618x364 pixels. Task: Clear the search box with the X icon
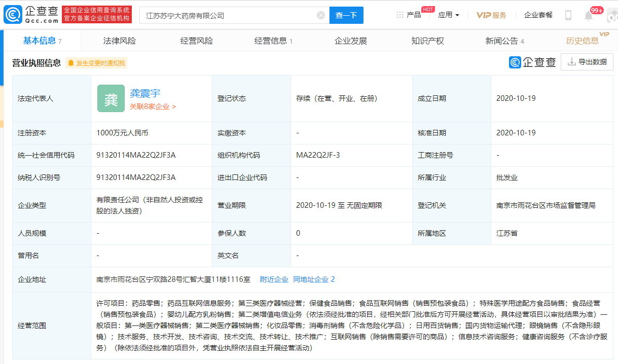click(321, 15)
